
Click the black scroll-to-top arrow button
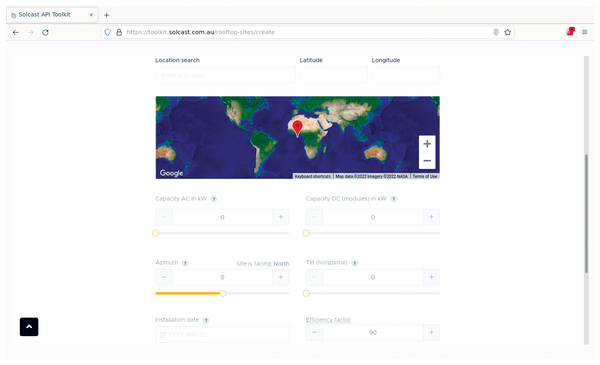pos(29,327)
